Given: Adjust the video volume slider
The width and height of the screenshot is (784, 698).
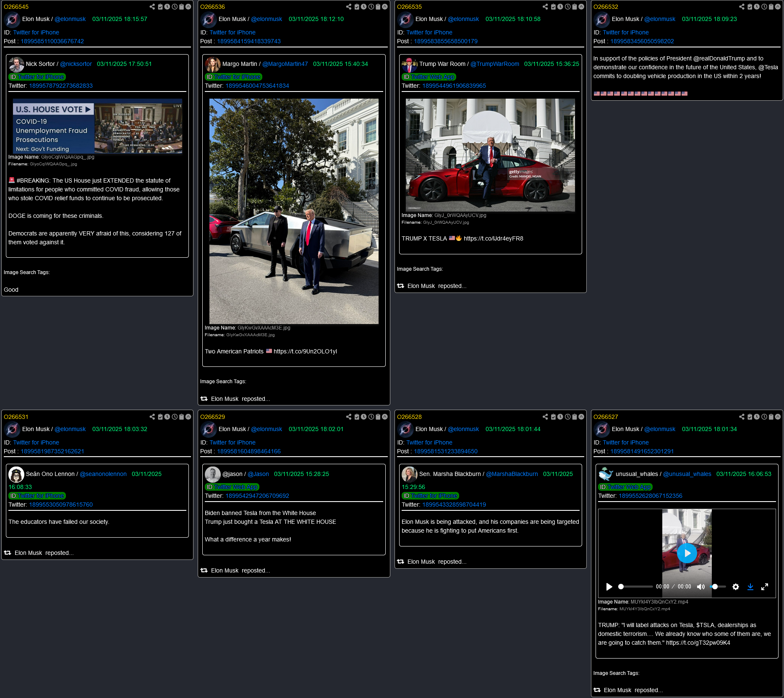Looking at the screenshot, I should tap(718, 587).
